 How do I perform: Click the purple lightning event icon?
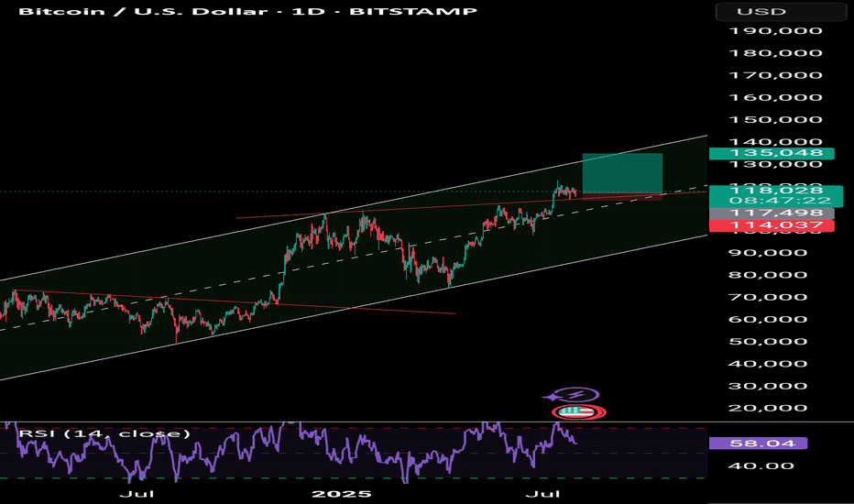click(x=575, y=394)
